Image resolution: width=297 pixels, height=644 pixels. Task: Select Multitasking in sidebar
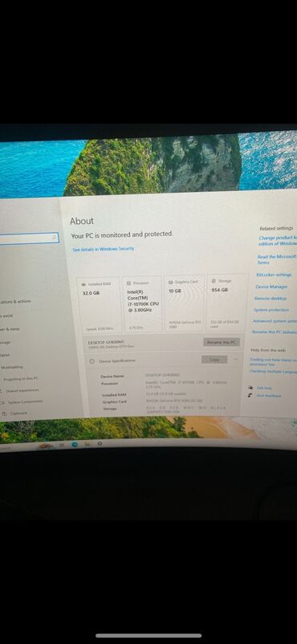coord(12,367)
